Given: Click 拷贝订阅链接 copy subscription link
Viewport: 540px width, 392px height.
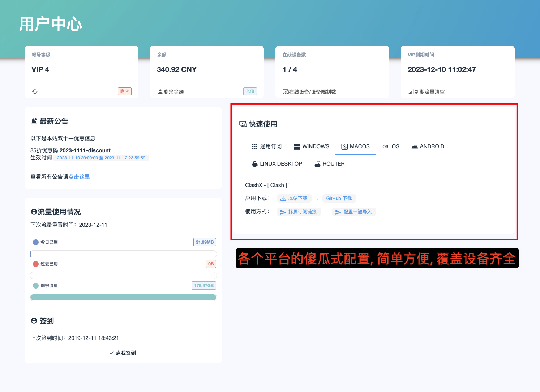Looking at the screenshot, I should click(299, 212).
